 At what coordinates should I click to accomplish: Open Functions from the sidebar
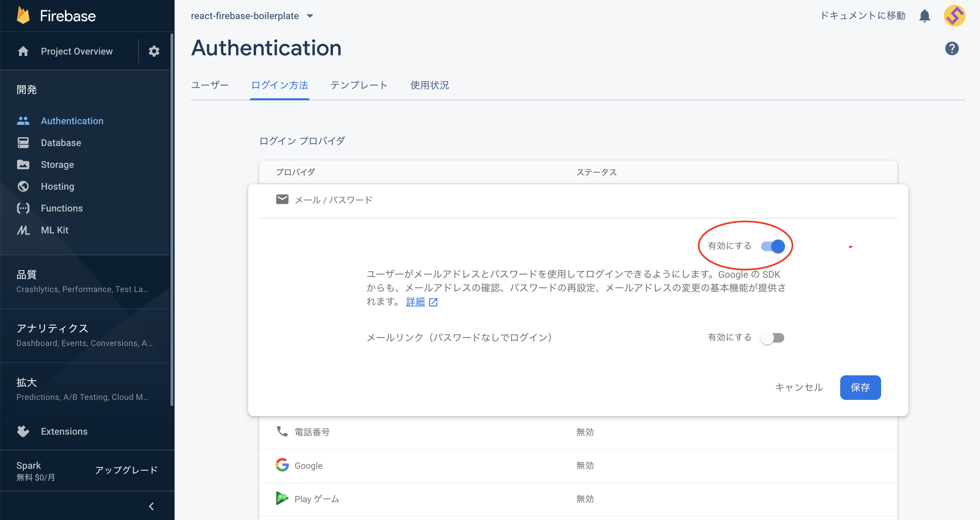click(x=62, y=208)
